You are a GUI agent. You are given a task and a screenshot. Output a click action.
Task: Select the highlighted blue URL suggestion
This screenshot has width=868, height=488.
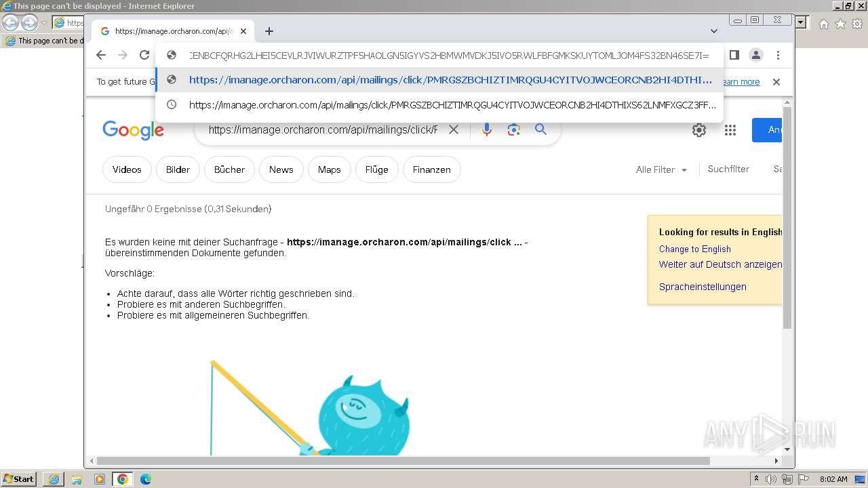pyautogui.click(x=439, y=80)
